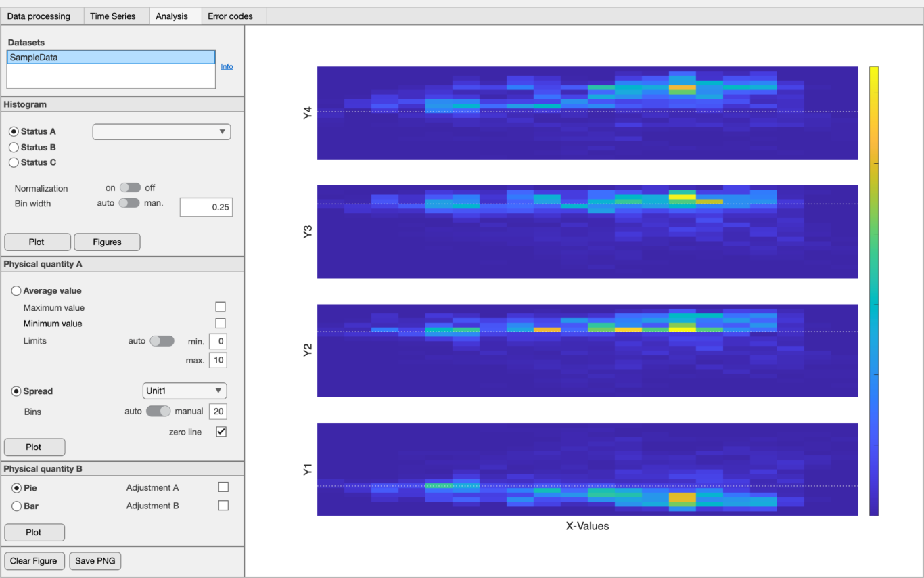This screenshot has width=924, height=578.
Task: Check the Adjustment B checkbox
Action: tap(223, 506)
